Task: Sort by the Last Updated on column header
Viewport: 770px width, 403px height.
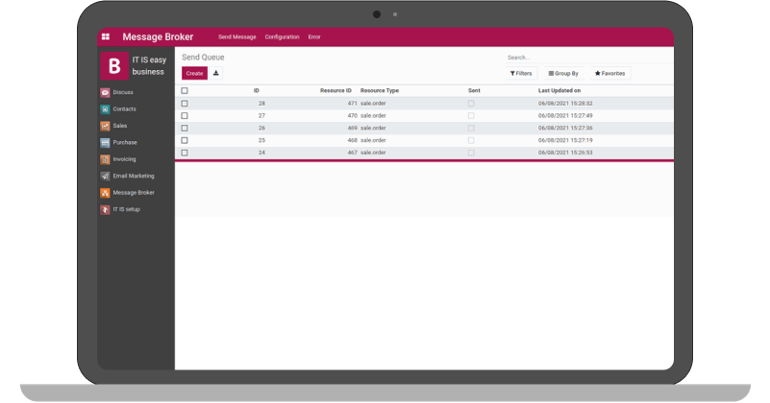Action: [559, 91]
